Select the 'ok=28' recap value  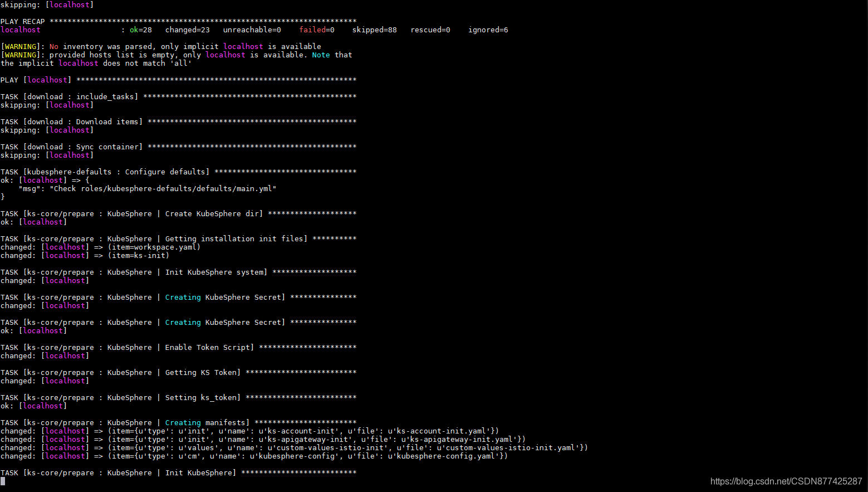(141, 30)
